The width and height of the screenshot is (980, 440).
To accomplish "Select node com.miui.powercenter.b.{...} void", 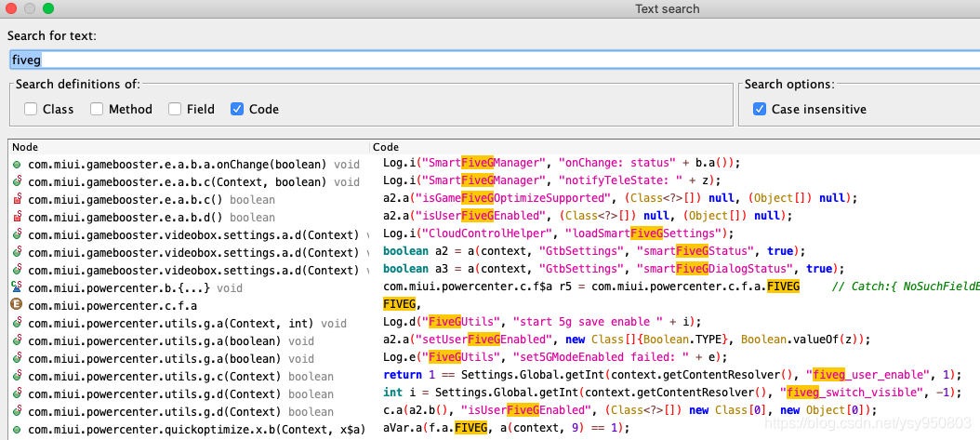I will [135, 288].
